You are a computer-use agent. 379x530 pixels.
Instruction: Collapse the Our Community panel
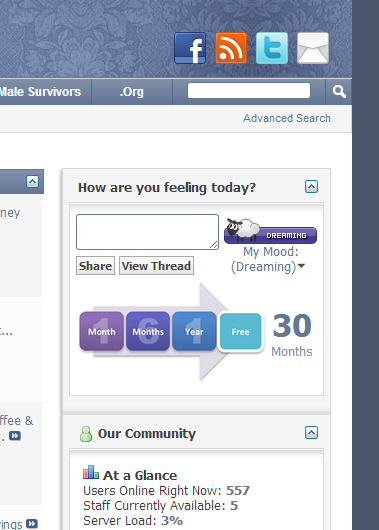click(311, 432)
